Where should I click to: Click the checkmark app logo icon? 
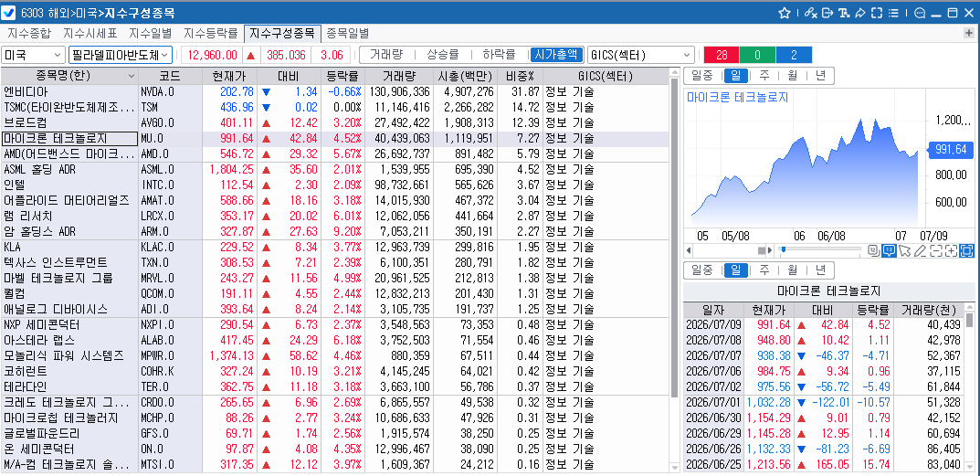pos(9,13)
